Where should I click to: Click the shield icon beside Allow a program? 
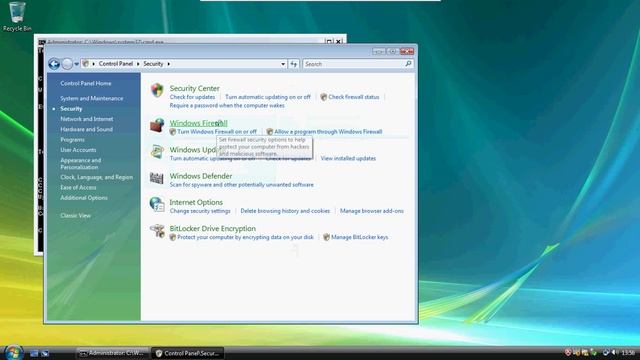(269, 132)
